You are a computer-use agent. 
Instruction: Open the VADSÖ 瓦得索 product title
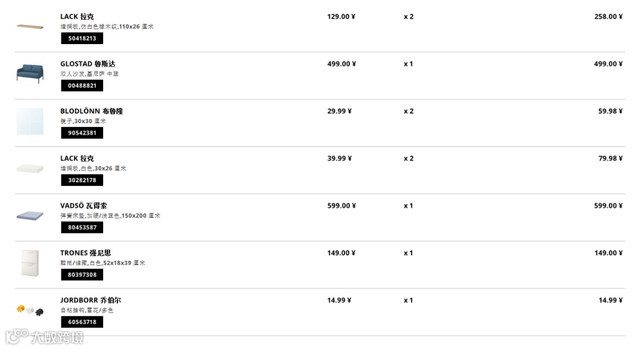(x=83, y=205)
